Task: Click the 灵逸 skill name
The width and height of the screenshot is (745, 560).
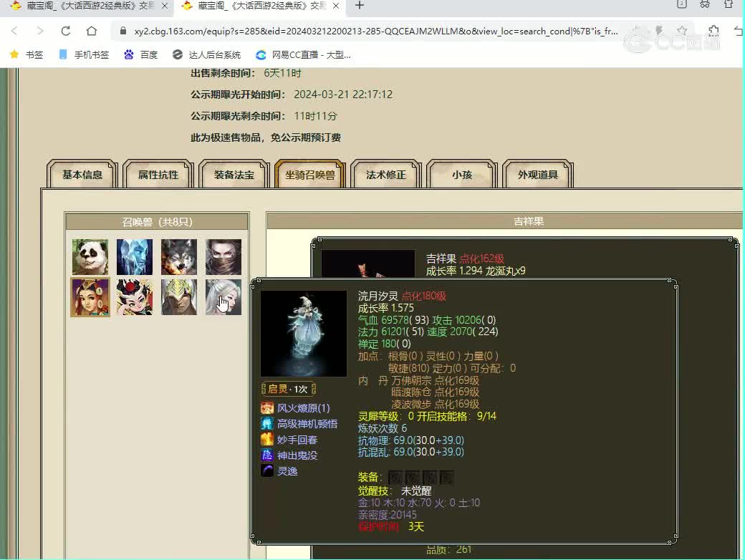Action: [x=287, y=471]
